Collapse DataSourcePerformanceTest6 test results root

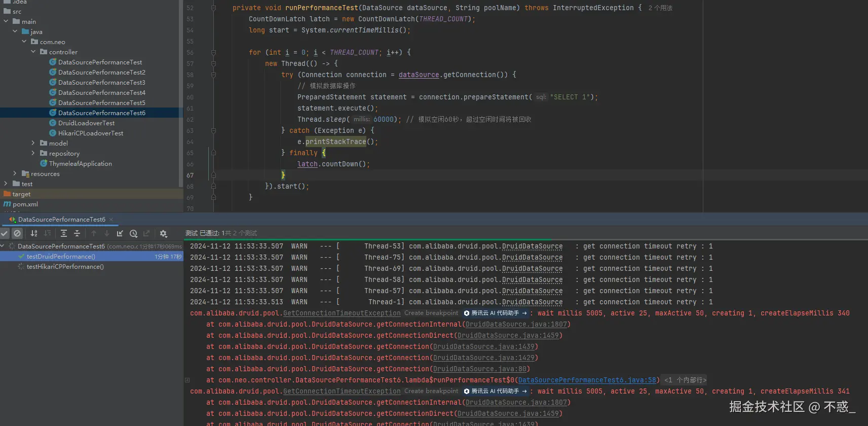point(3,246)
